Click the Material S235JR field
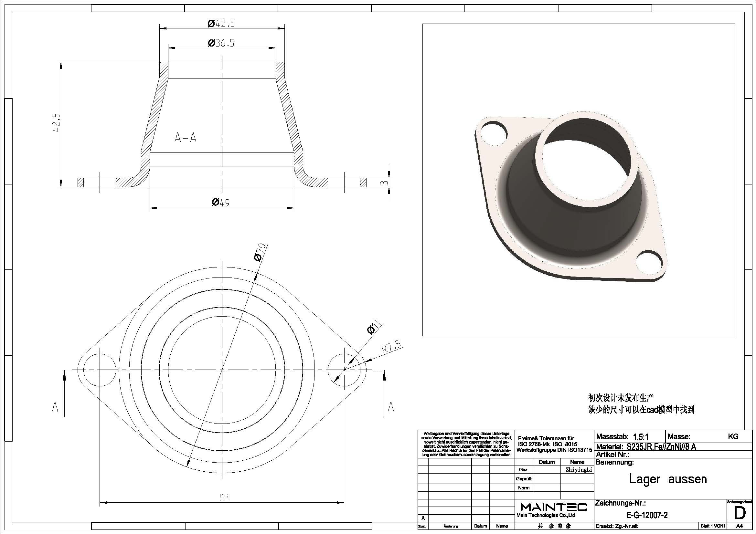The width and height of the screenshot is (756, 534). (x=646, y=447)
